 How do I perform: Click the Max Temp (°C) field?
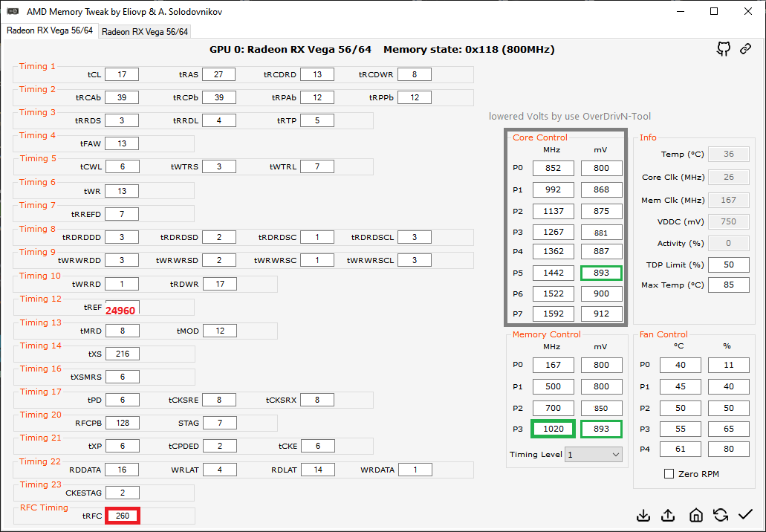(x=728, y=285)
